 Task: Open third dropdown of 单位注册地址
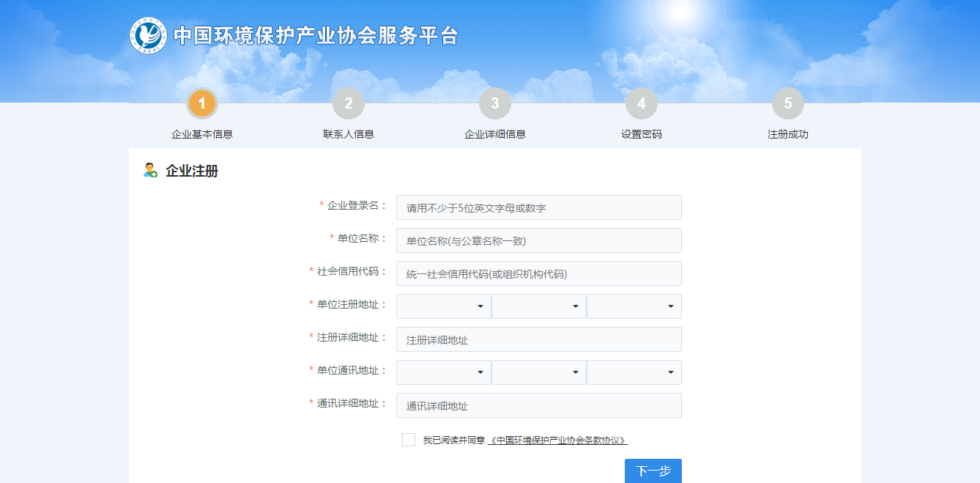tap(634, 306)
